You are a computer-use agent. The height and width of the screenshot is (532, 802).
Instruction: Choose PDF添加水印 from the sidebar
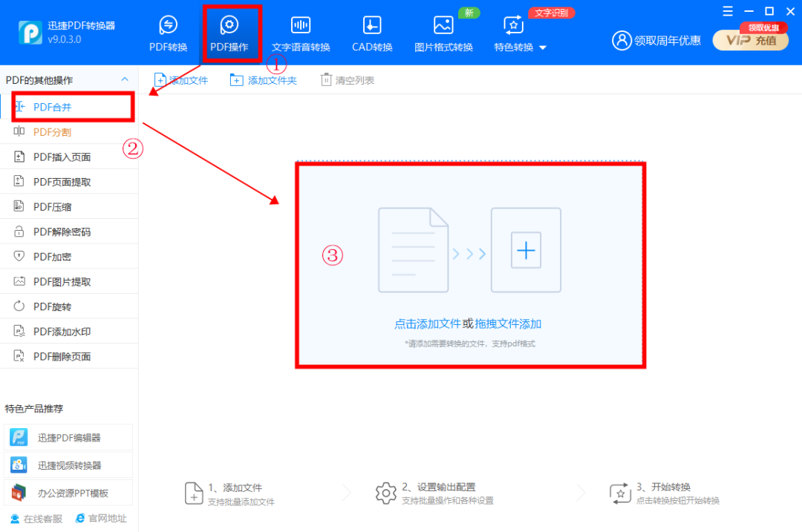[62, 332]
